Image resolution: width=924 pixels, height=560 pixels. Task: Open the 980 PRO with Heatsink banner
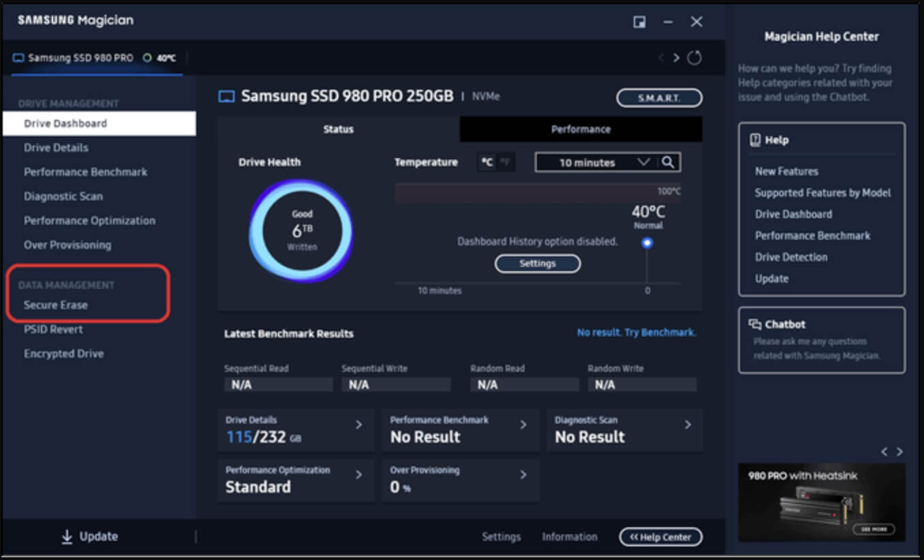(821, 503)
